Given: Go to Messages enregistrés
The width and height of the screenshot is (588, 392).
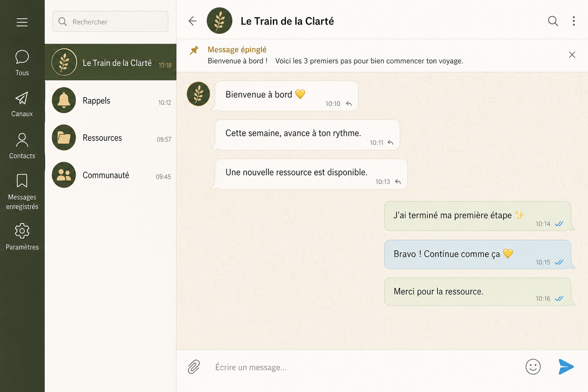Looking at the screenshot, I should 22,192.
